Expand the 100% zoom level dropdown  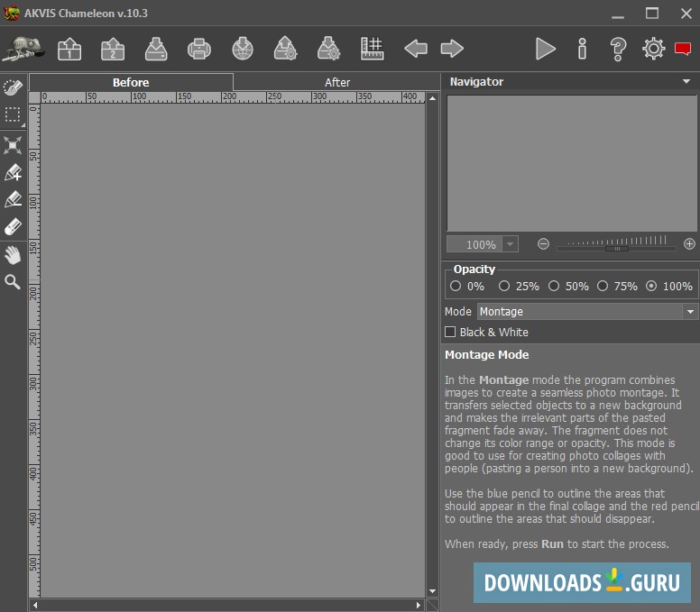(x=511, y=244)
